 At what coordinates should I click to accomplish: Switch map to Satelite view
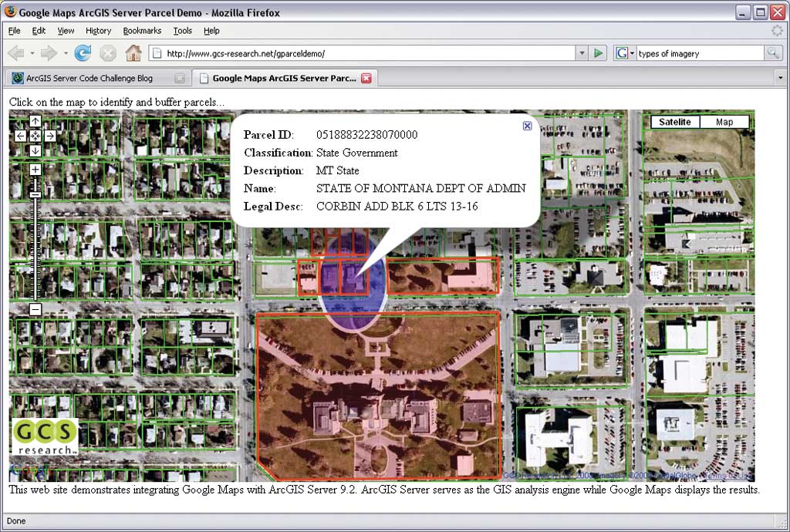click(x=674, y=122)
